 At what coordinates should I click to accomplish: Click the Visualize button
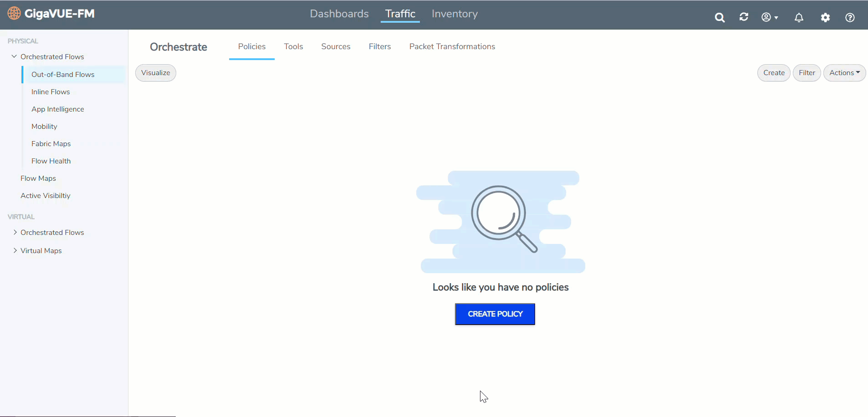coord(156,73)
